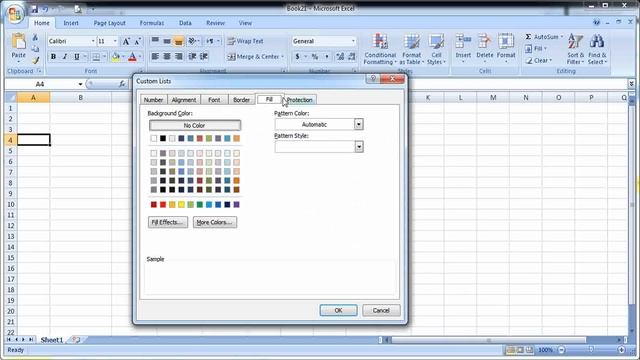640x360 pixels.
Task: Click the No Color button
Action: click(195, 125)
